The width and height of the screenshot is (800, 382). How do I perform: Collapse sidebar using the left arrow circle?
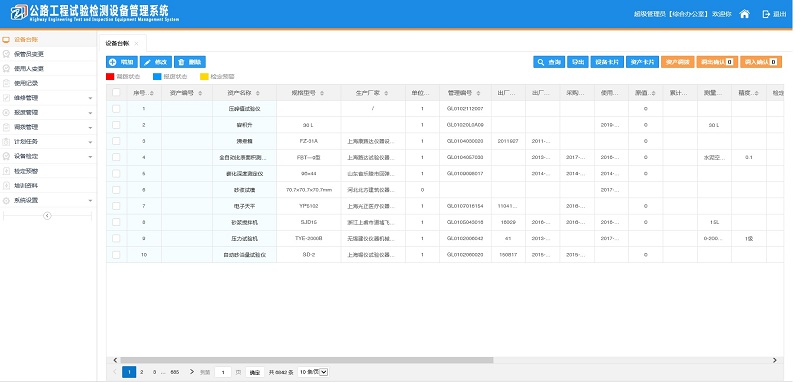tap(47, 216)
